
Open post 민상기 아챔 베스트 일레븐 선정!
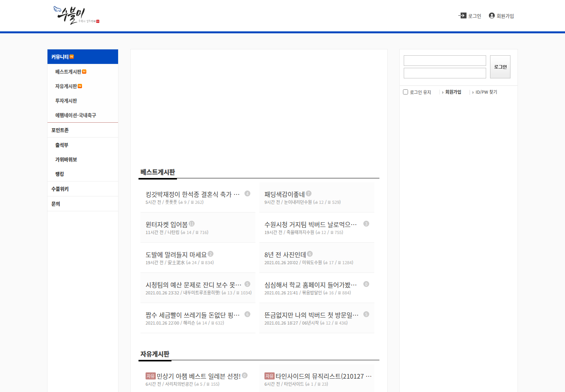click(199, 376)
